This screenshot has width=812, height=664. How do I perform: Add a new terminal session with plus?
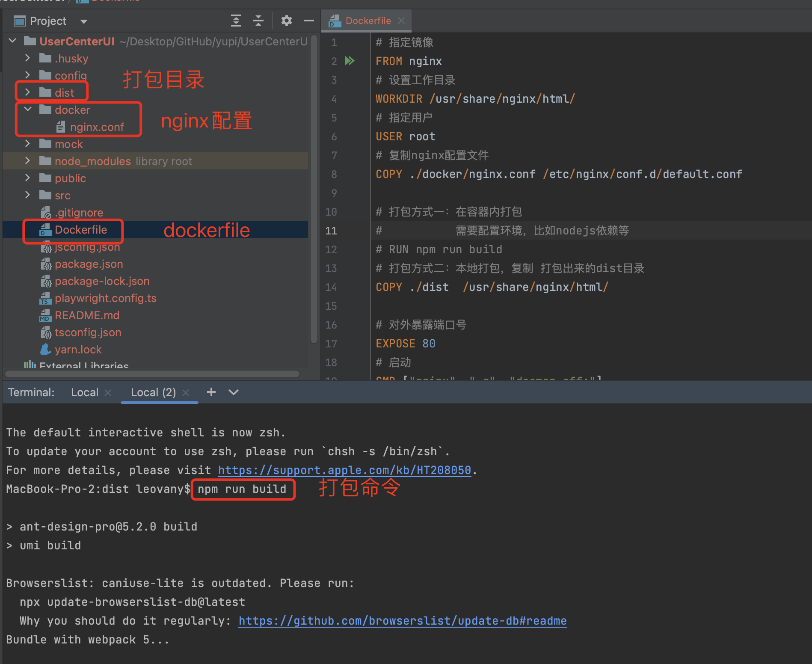click(x=211, y=392)
